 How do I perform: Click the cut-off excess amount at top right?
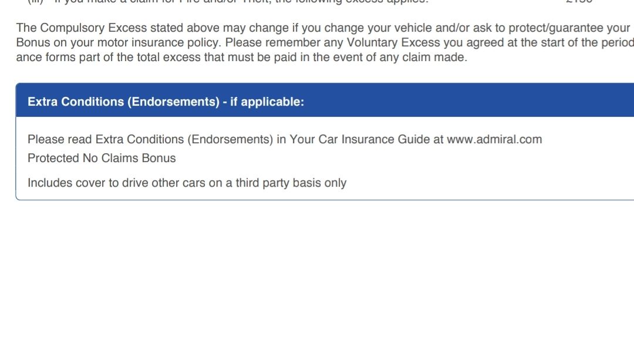click(579, 2)
